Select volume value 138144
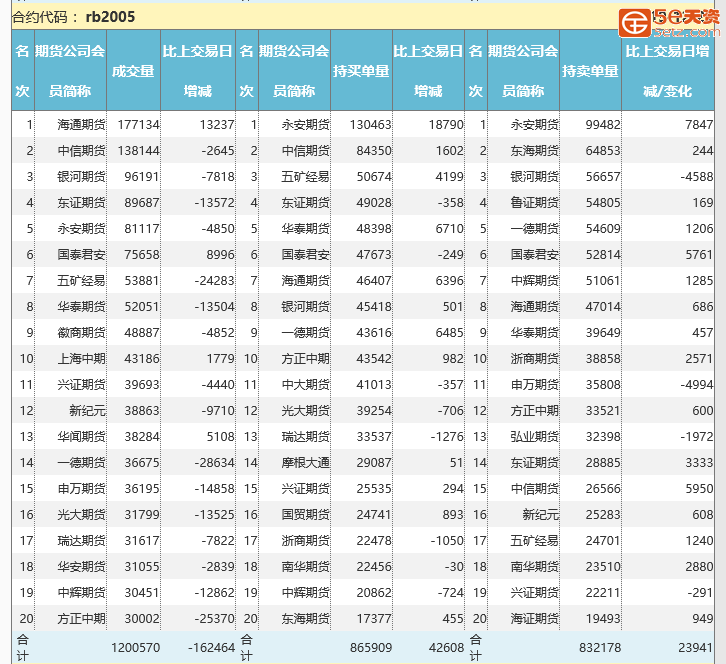 coord(138,150)
